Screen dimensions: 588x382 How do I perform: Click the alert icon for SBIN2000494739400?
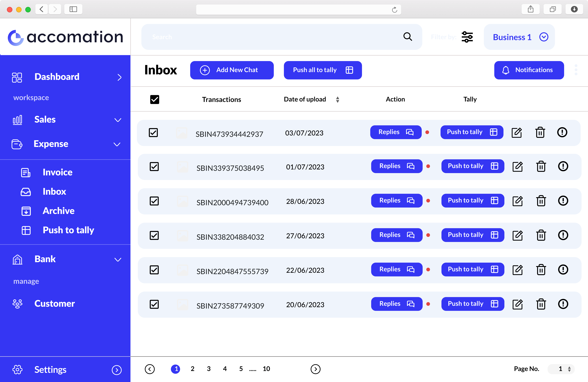[x=563, y=201]
